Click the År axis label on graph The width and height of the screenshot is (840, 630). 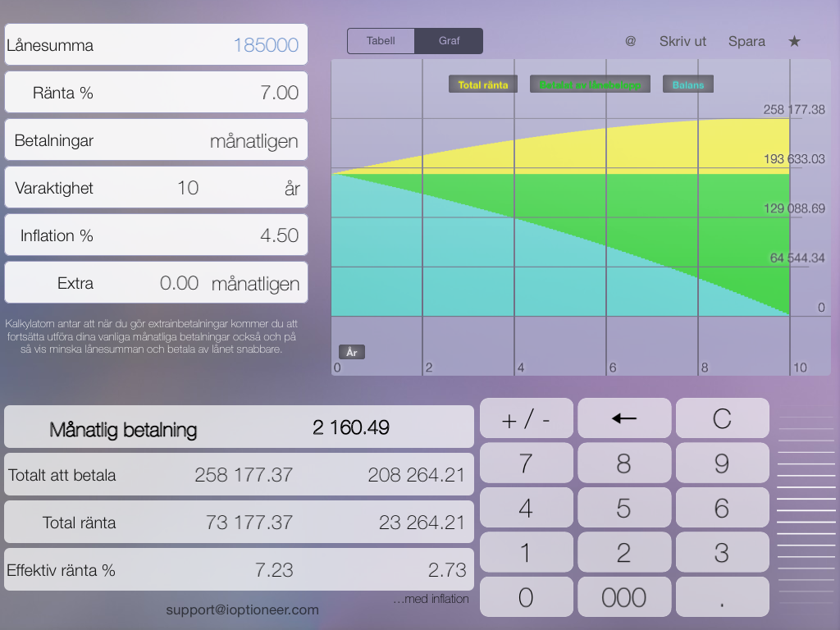coord(351,352)
